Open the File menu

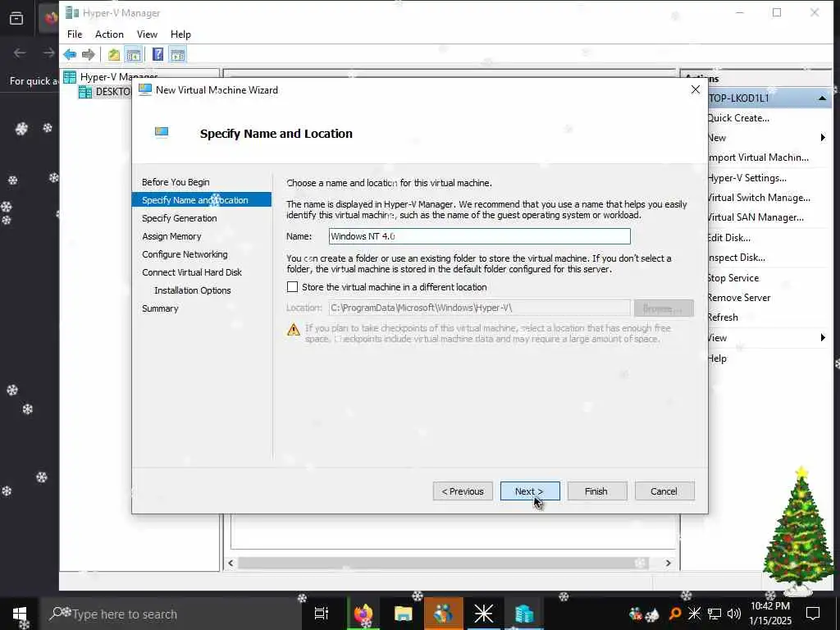(x=75, y=34)
